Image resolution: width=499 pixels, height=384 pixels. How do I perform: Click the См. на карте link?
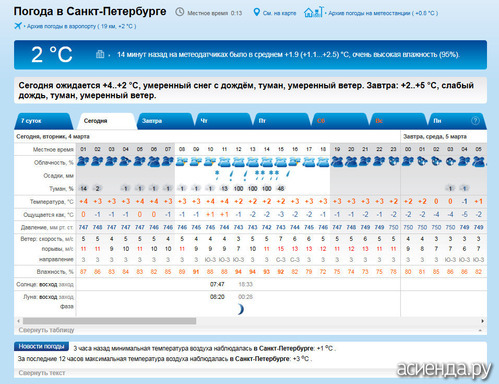tap(279, 13)
